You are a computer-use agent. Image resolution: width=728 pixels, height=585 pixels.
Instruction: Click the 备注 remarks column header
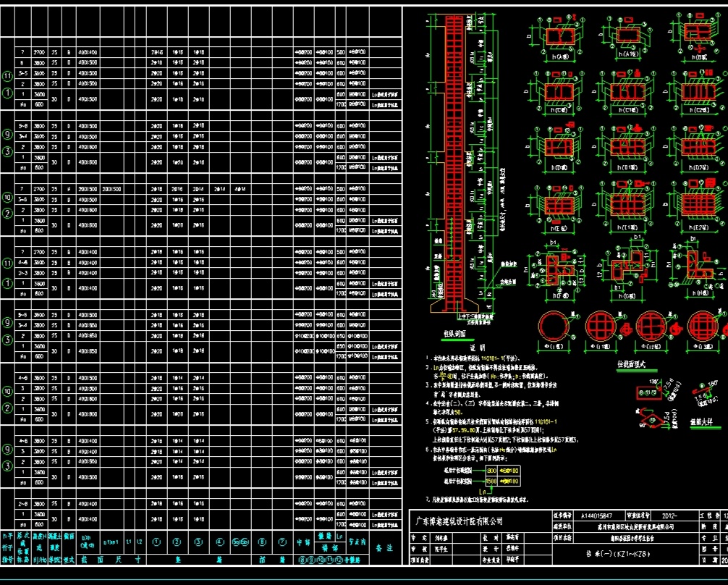click(385, 548)
